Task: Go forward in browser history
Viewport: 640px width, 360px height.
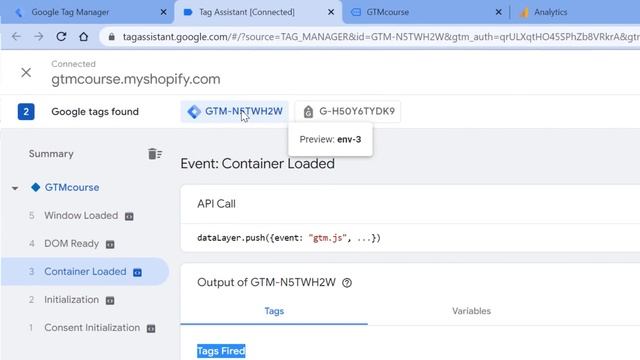Action: 39,37
